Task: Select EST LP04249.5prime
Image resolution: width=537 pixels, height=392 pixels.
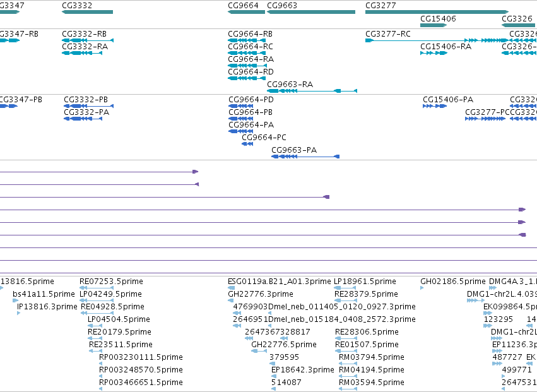Action: click(x=97, y=300)
